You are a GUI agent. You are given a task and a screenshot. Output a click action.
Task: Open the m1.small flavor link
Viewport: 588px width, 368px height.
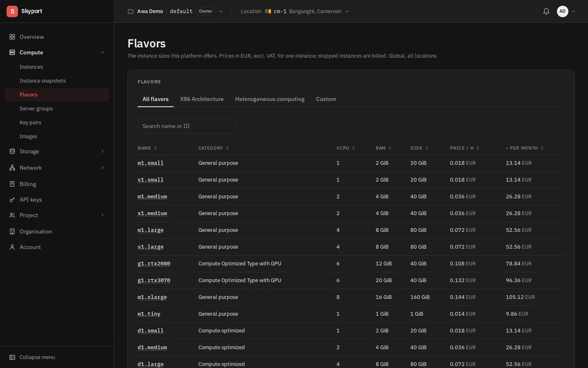[x=151, y=163]
